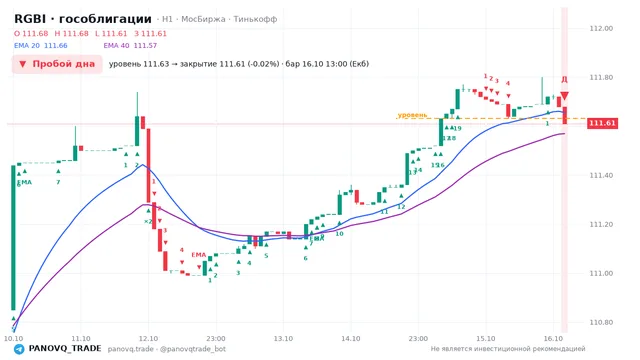Click the EMA 20 111.66 legend entry

[41, 46]
